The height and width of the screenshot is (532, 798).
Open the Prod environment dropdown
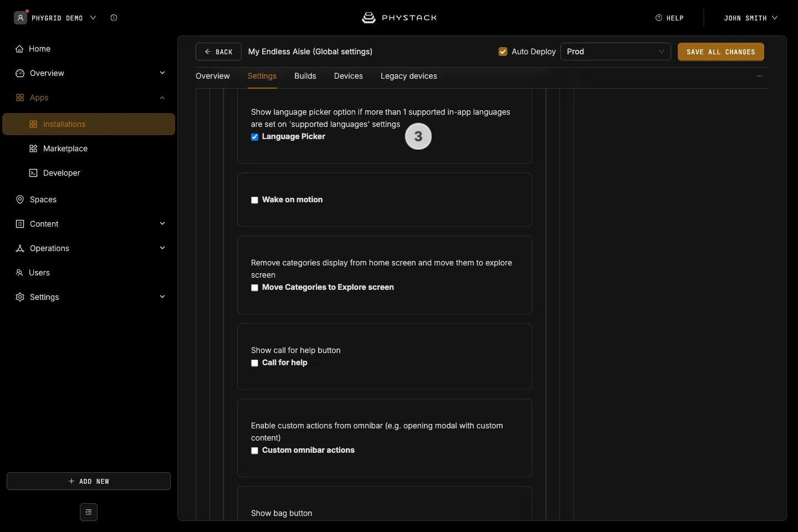coord(616,52)
